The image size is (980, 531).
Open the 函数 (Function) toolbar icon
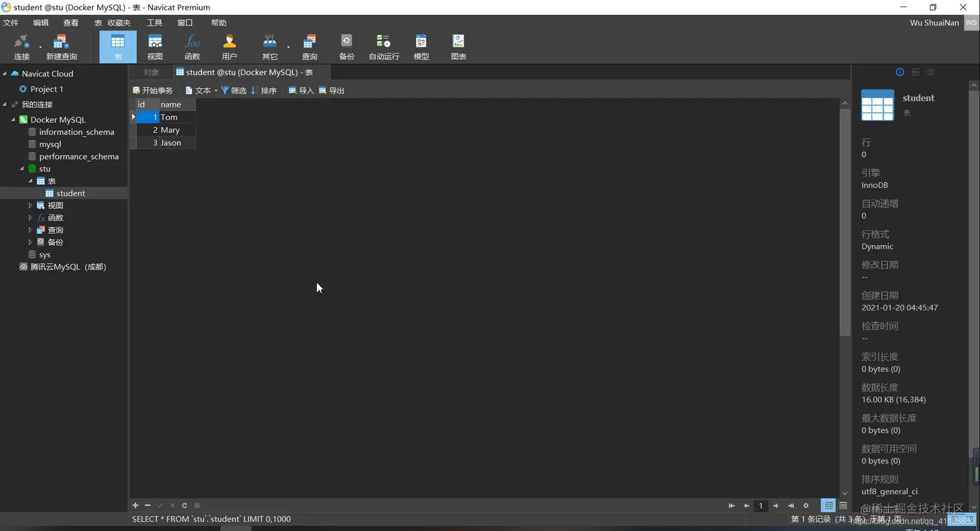click(x=192, y=47)
